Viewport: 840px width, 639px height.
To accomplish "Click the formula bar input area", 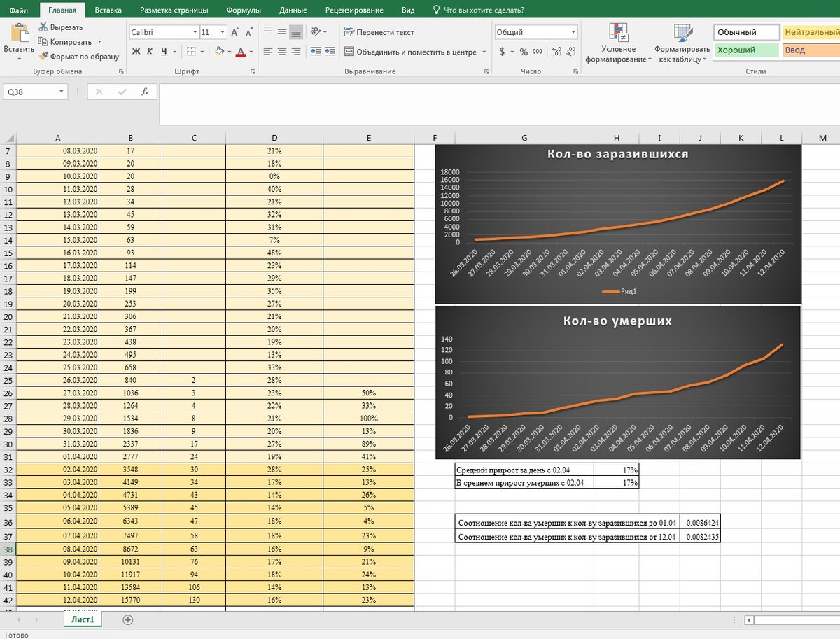I will click(x=498, y=104).
